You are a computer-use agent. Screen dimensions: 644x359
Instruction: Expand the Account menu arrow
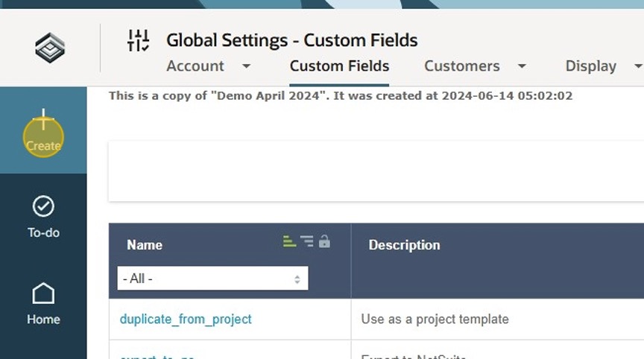[x=247, y=66]
